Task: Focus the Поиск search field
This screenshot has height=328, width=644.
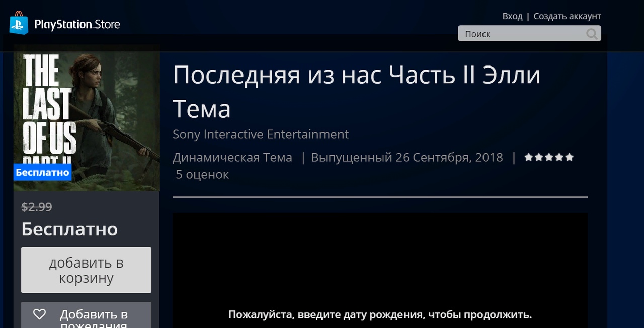Action: tap(529, 34)
